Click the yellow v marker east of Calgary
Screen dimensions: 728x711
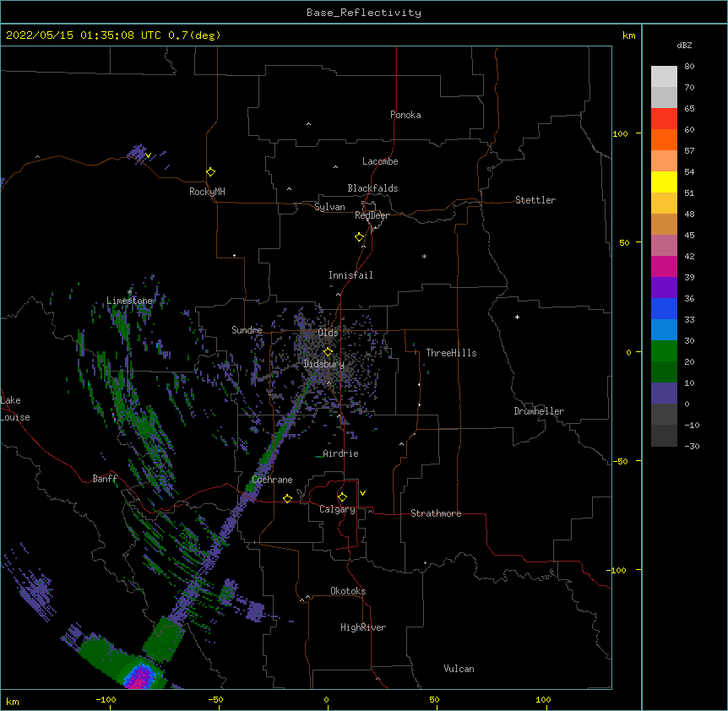click(x=362, y=493)
